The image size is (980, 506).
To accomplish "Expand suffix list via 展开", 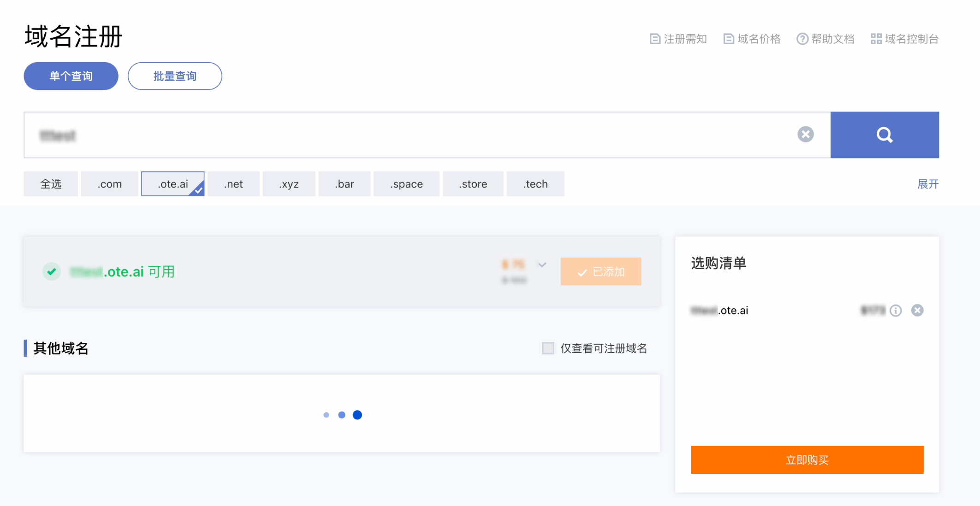I will (927, 184).
